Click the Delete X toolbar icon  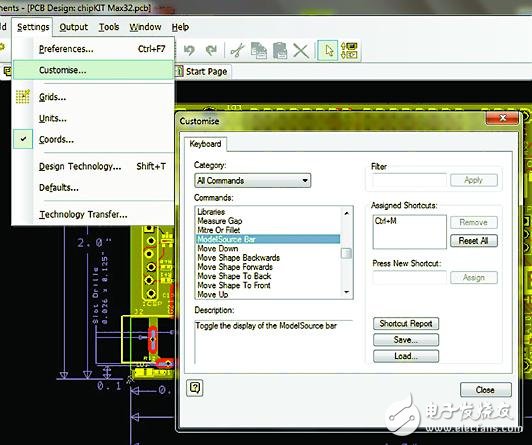pos(301,51)
